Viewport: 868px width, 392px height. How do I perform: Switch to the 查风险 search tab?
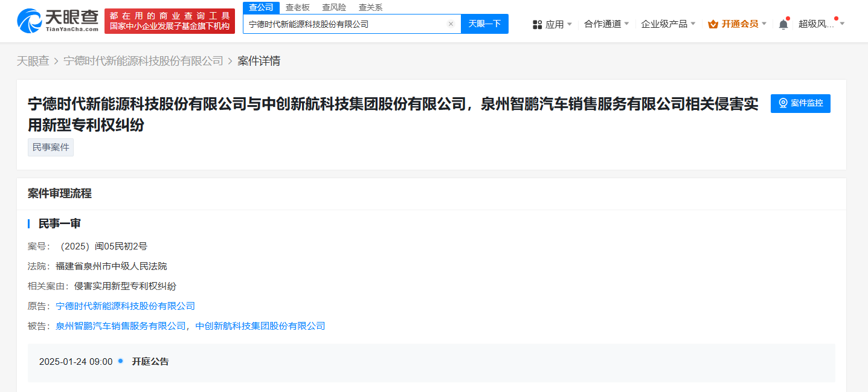click(x=334, y=7)
